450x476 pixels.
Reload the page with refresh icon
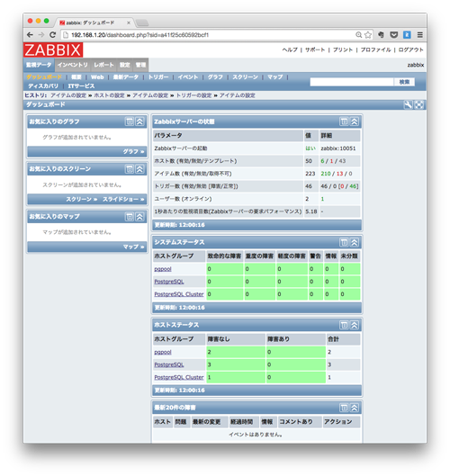tap(52, 35)
